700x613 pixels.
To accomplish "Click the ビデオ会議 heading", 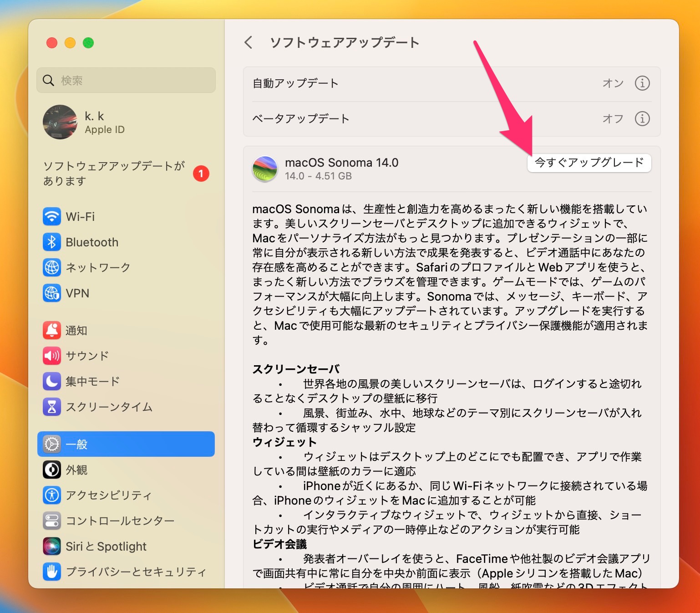I will tap(280, 544).
